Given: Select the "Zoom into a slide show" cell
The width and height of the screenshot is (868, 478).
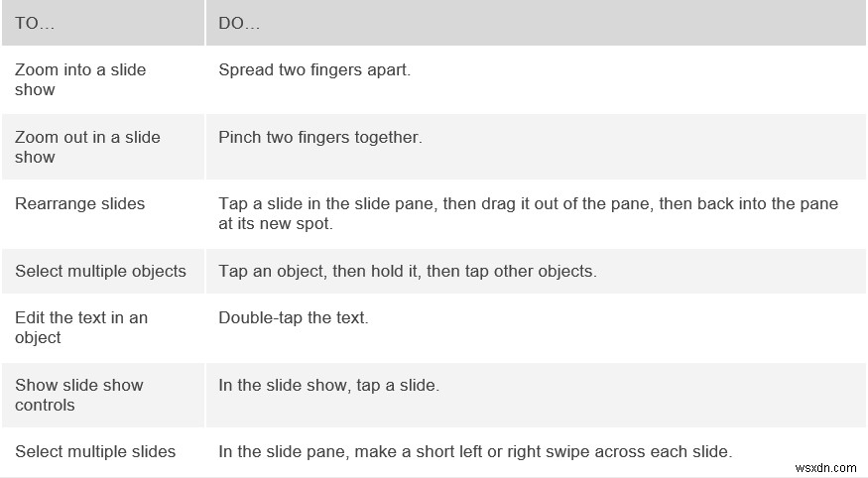Looking at the screenshot, I should tap(80, 79).
